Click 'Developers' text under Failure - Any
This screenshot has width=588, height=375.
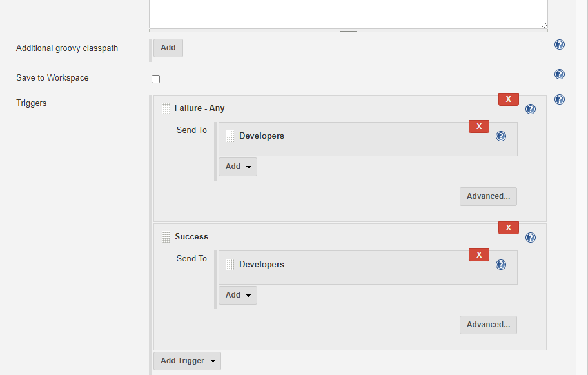point(262,136)
